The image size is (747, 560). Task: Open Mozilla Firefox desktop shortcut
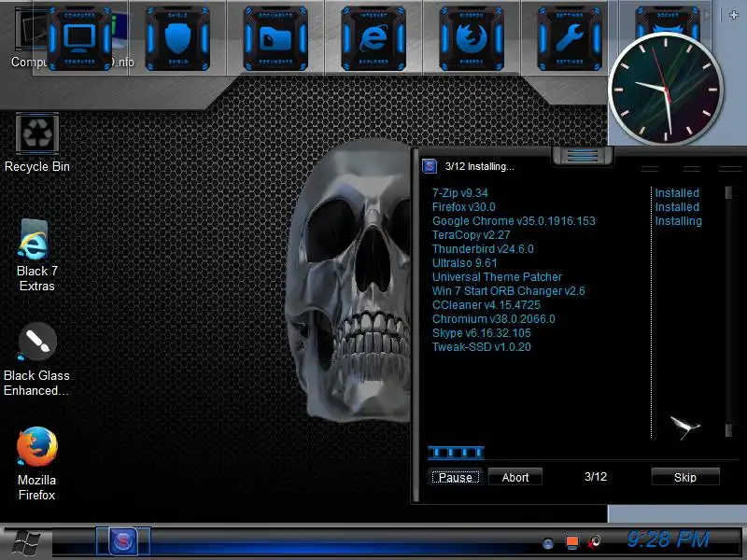(x=36, y=464)
